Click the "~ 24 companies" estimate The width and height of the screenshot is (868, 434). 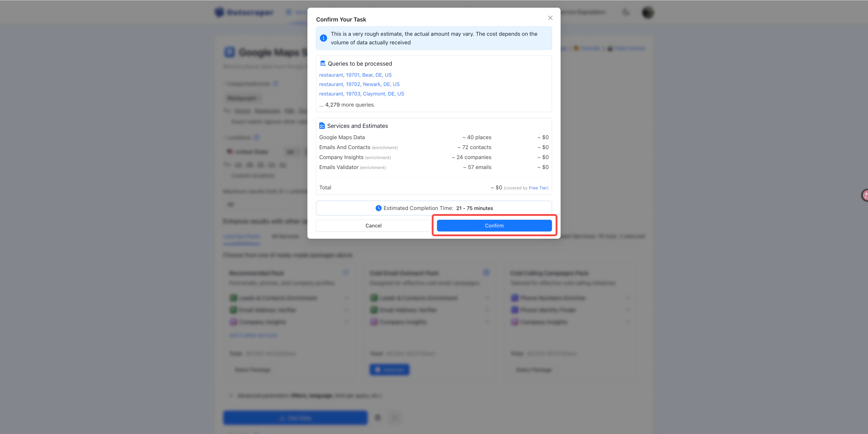tap(471, 157)
